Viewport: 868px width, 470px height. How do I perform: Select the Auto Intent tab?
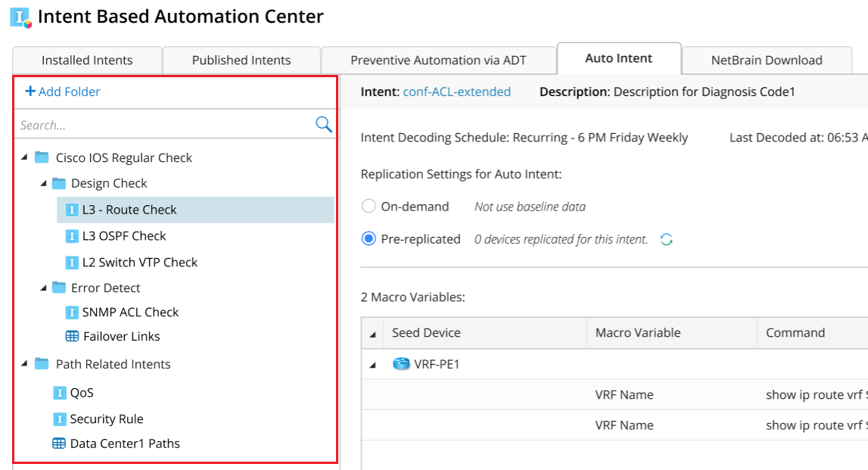[619, 58]
